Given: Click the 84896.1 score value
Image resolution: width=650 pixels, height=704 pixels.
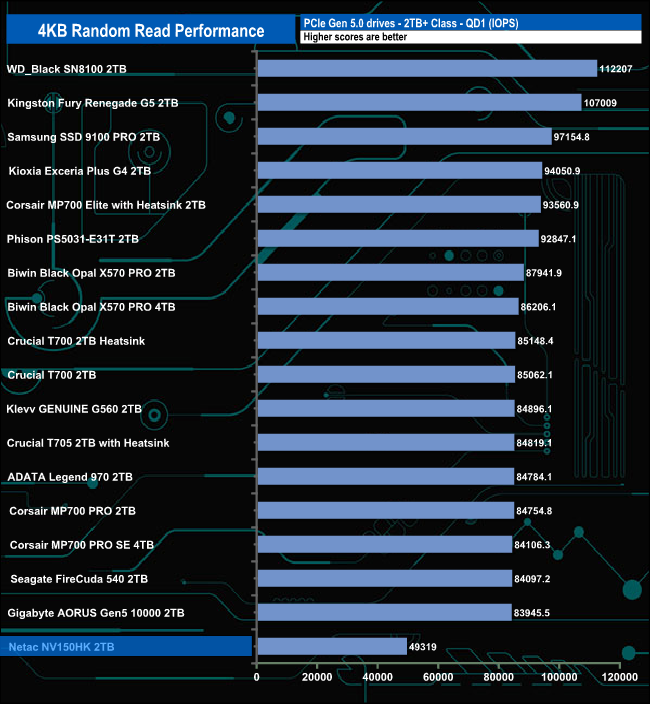Looking at the screenshot, I should (x=534, y=409).
